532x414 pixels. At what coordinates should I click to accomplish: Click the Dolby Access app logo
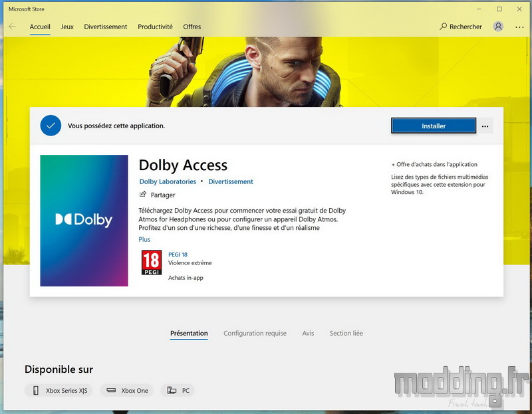point(84,221)
